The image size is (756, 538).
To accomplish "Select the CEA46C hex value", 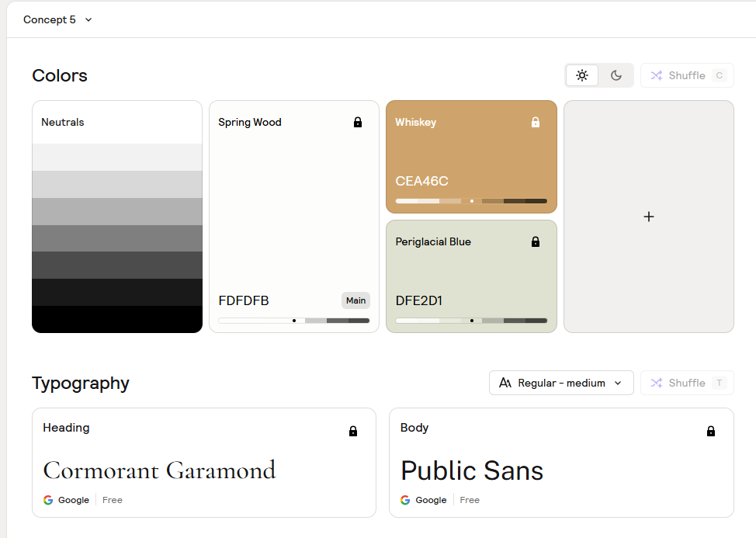I will (422, 181).
